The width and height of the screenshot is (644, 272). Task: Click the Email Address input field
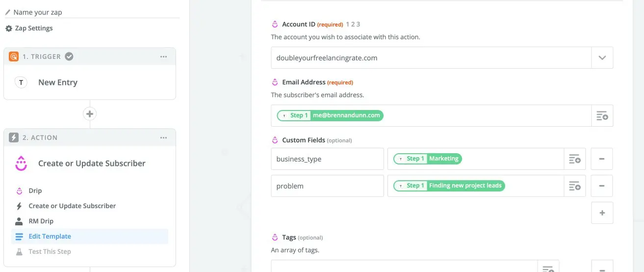(x=432, y=116)
